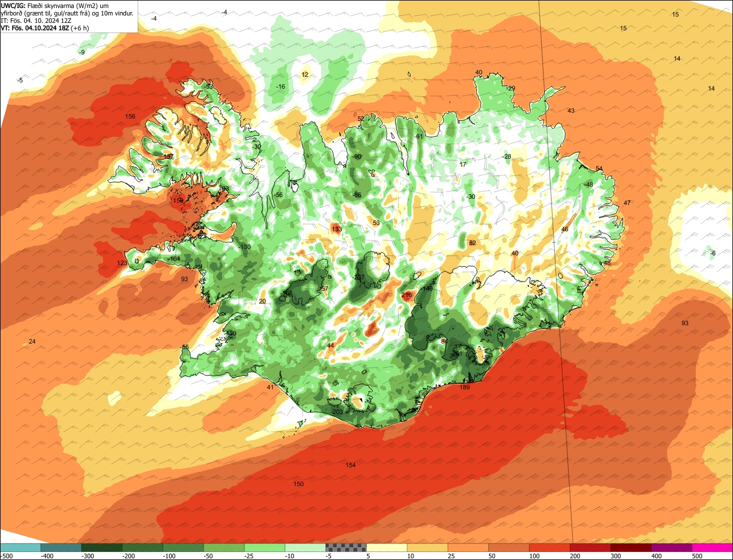Click the map value '20' in the west
This screenshot has height=560, width=733.
click(x=262, y=302)
